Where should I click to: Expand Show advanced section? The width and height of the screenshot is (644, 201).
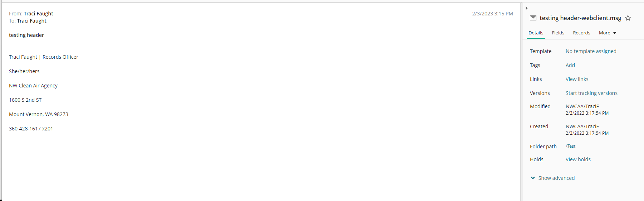[x=553, y=178]
